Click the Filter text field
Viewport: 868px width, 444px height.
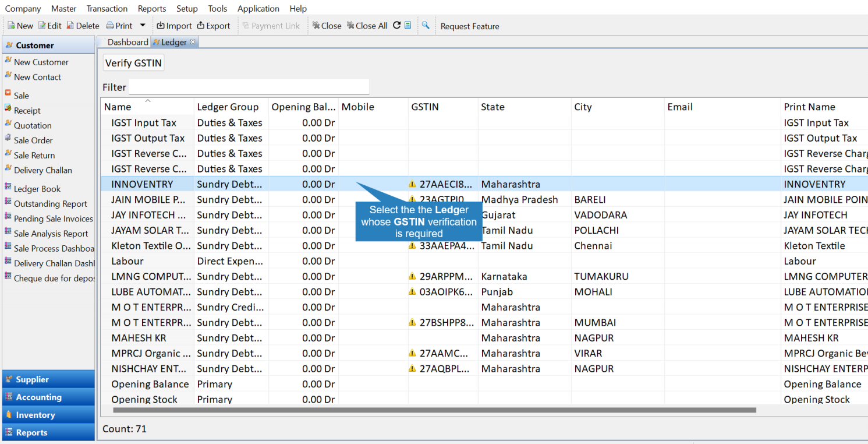click(249, 87)
